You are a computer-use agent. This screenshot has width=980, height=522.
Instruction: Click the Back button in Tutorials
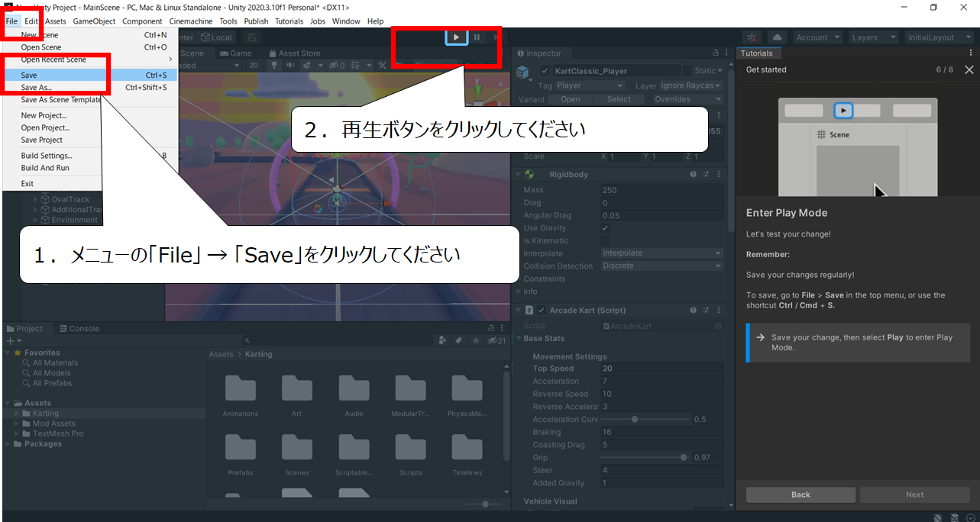pos(800,495)
